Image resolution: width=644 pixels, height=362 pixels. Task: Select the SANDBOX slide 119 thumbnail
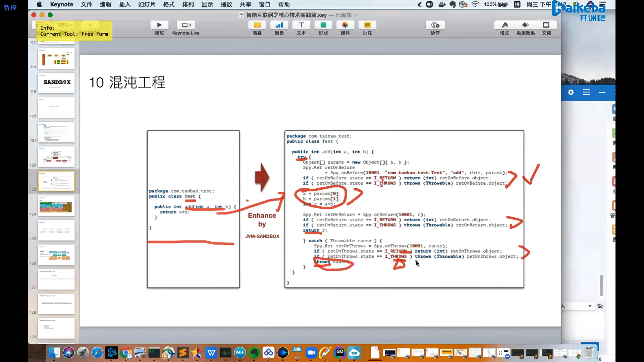[x=56, y=83]
